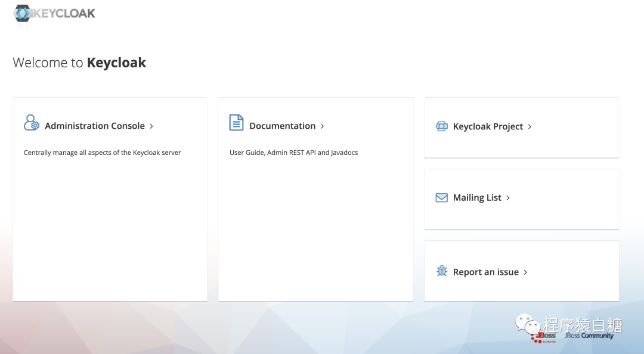Click chevron next to Documentation

pos(323,126)
